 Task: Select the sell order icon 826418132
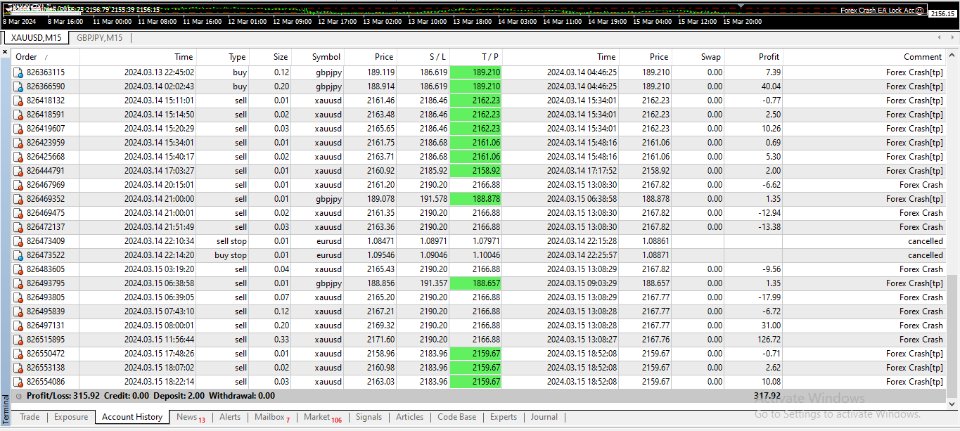(x=18, y=100)
